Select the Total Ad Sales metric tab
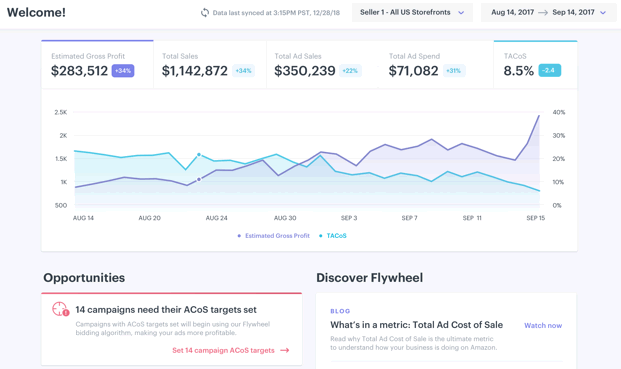 point(322,64)
